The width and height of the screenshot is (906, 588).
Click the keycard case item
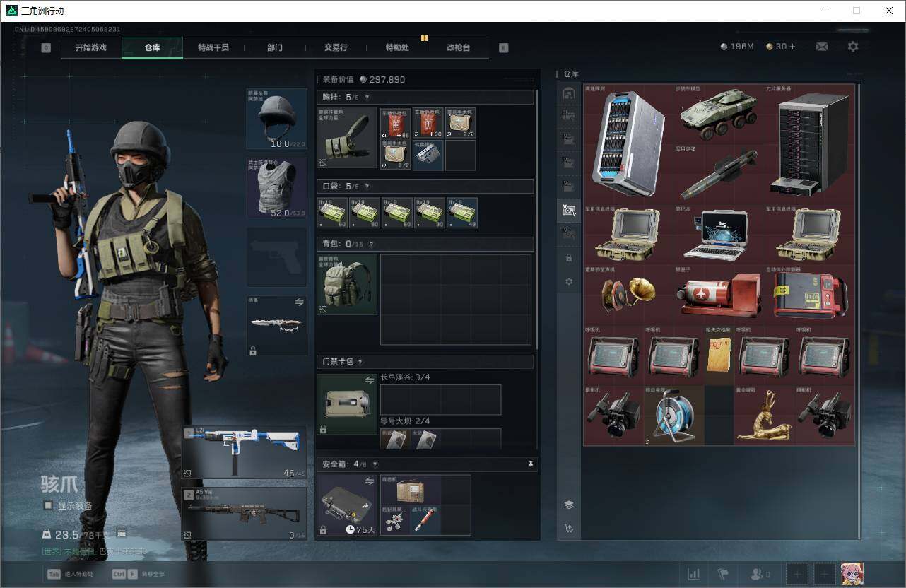click(347, 404)
